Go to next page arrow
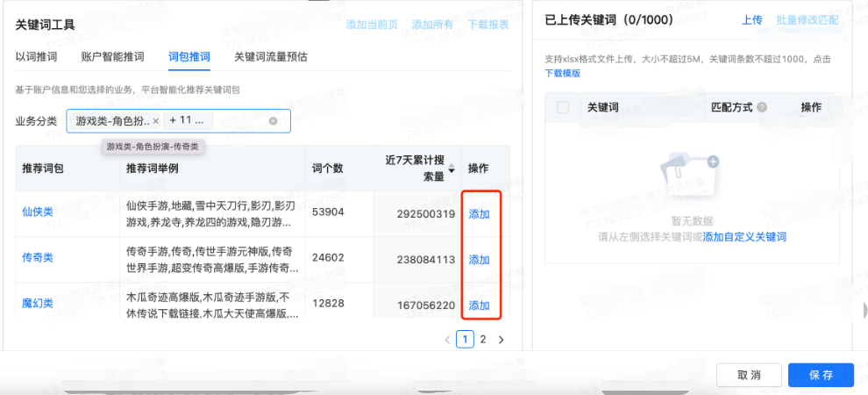 pyautogui.click(x=501, y=340)
